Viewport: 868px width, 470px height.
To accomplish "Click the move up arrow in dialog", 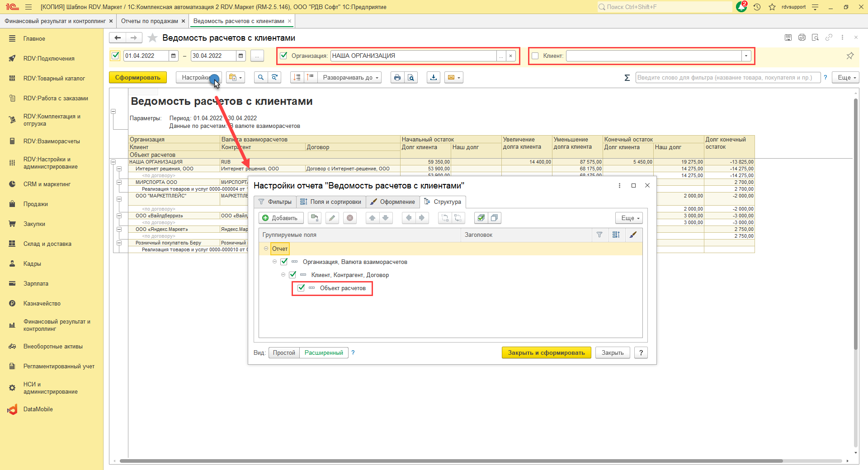I will pos(372,218).
